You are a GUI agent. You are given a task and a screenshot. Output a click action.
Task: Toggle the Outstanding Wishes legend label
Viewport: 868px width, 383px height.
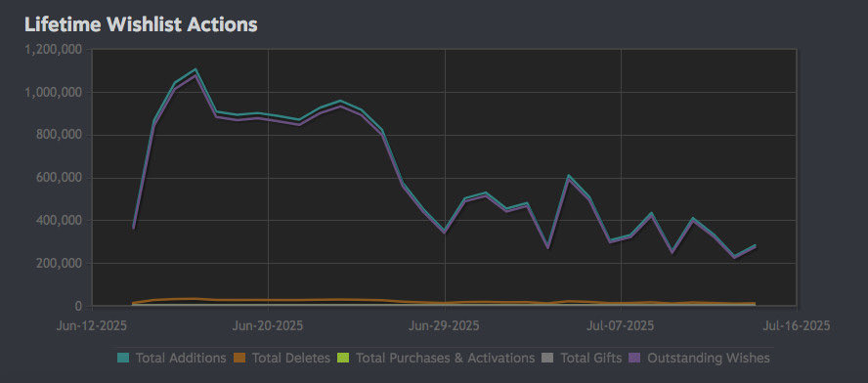point(709,359)
